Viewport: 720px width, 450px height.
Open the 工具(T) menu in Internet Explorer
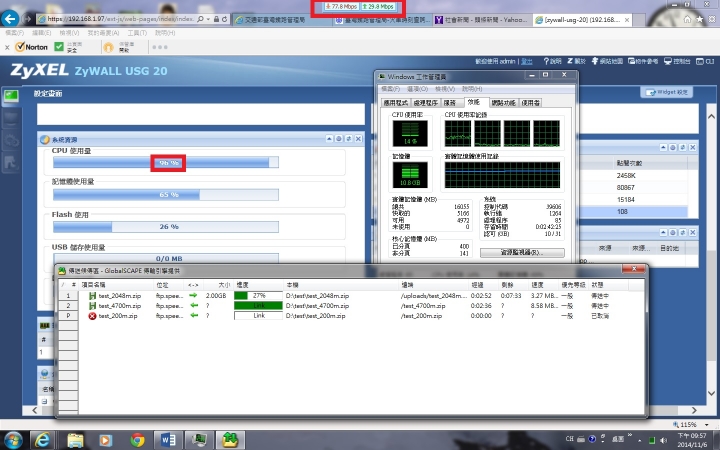[x=137, y=33]
